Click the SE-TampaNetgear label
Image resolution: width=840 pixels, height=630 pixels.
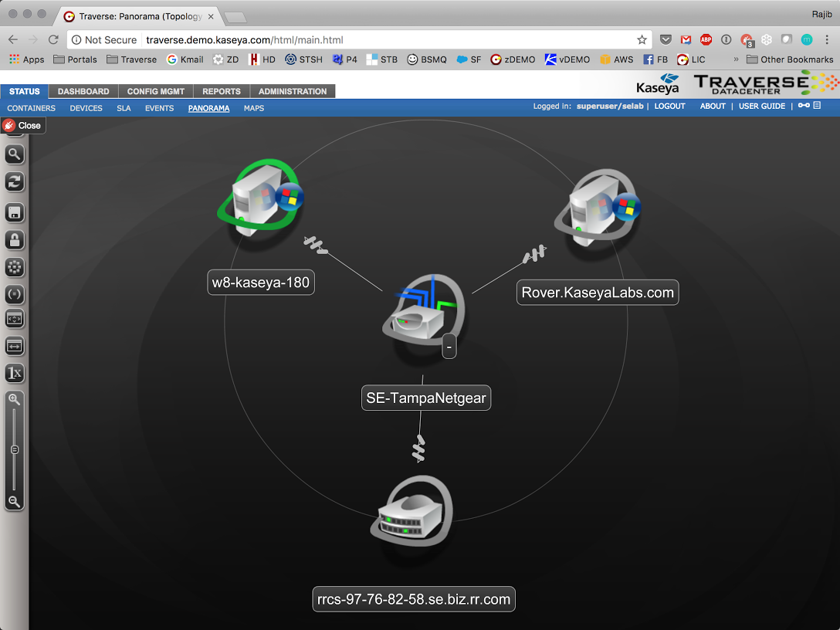[426, 398]
